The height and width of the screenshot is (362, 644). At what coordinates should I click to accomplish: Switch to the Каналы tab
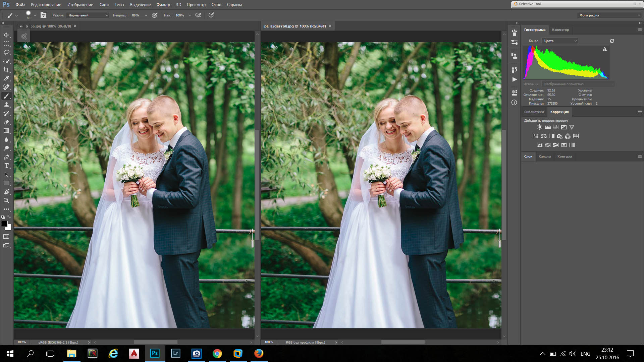(x=544, y=157)
